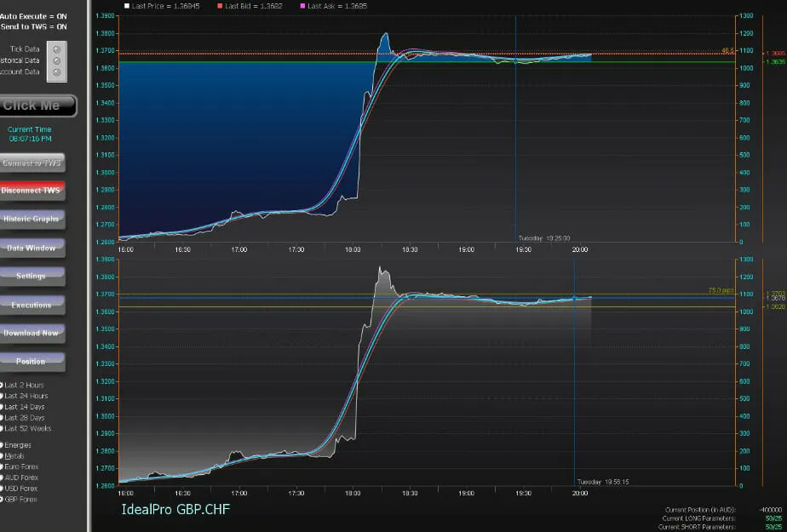Screen dimensions: 787x532
Task: Open the Settings panel
Action: [32, 276]
